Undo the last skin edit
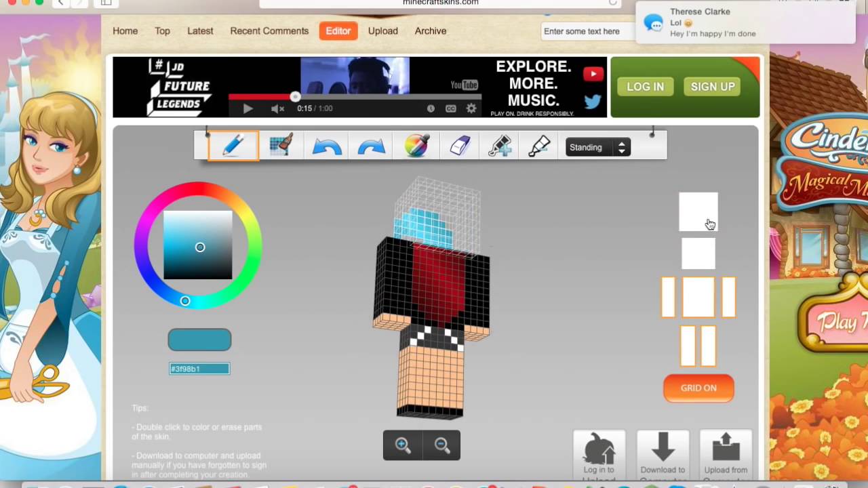The width and height of the screenshot is (868, 488). pos(326,146)
